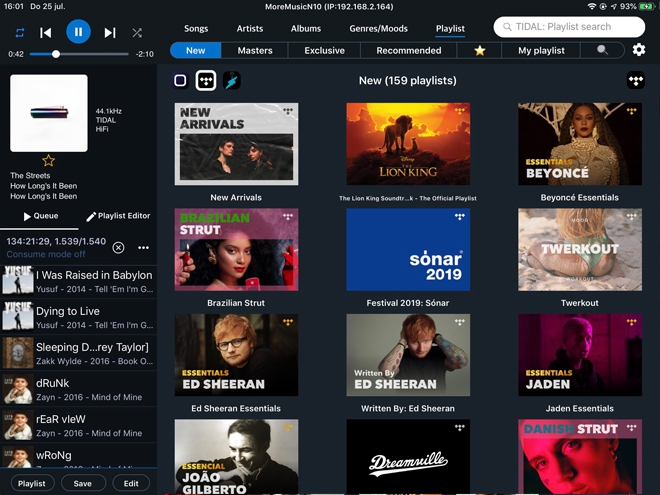Open Brazilian Strut playlist cover
660x495 pixels.
(236, 250)
